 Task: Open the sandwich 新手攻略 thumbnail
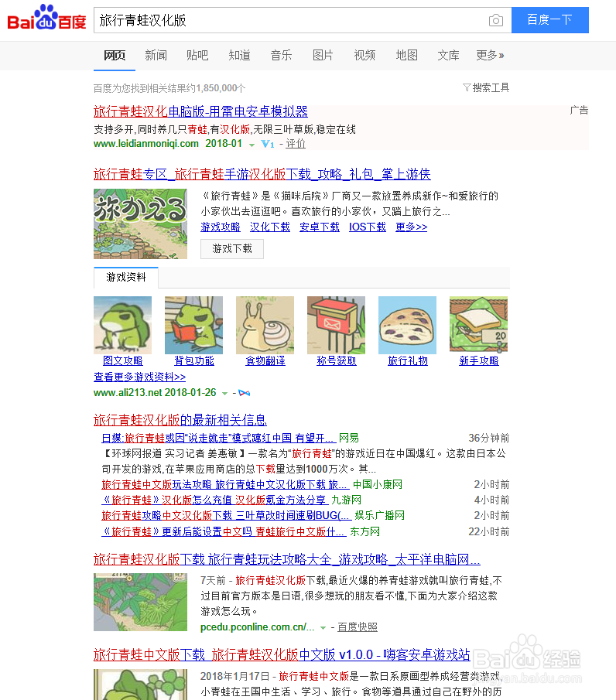[478, 325]
